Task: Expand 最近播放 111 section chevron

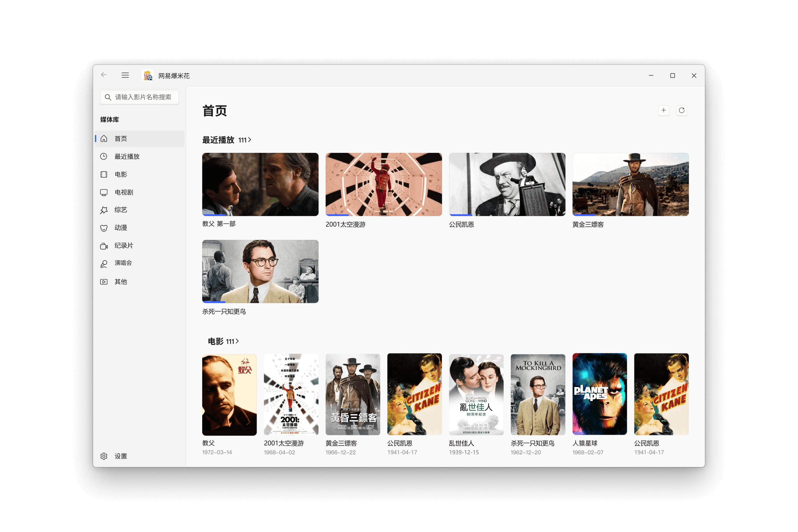Action: pos(250,140)
